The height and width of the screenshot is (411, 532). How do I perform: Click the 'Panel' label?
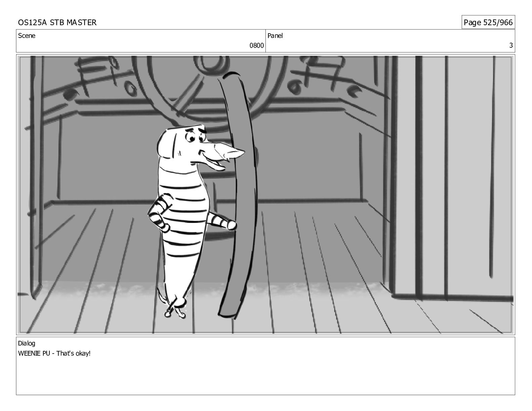275,36
